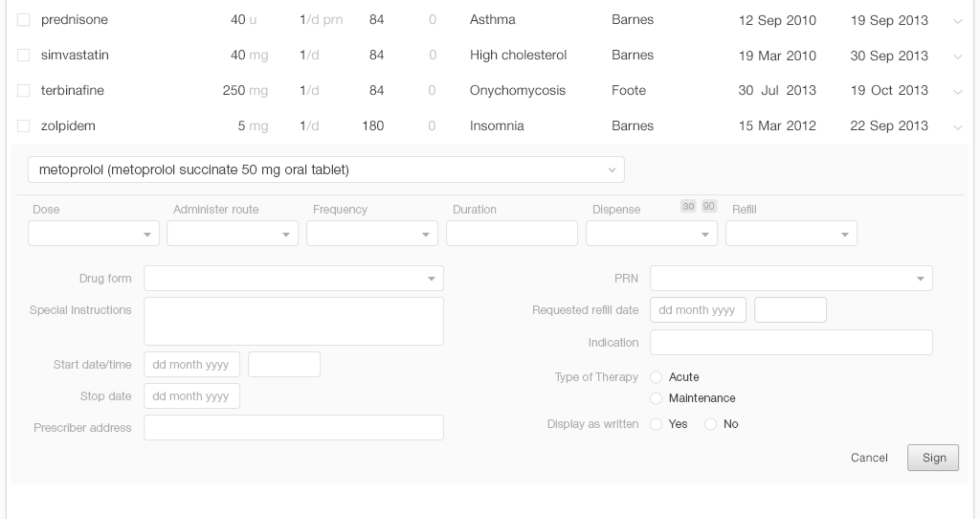Click the 90 dispense quick-set badge
This screenshot has height=519, width=980.
(709, 206)
